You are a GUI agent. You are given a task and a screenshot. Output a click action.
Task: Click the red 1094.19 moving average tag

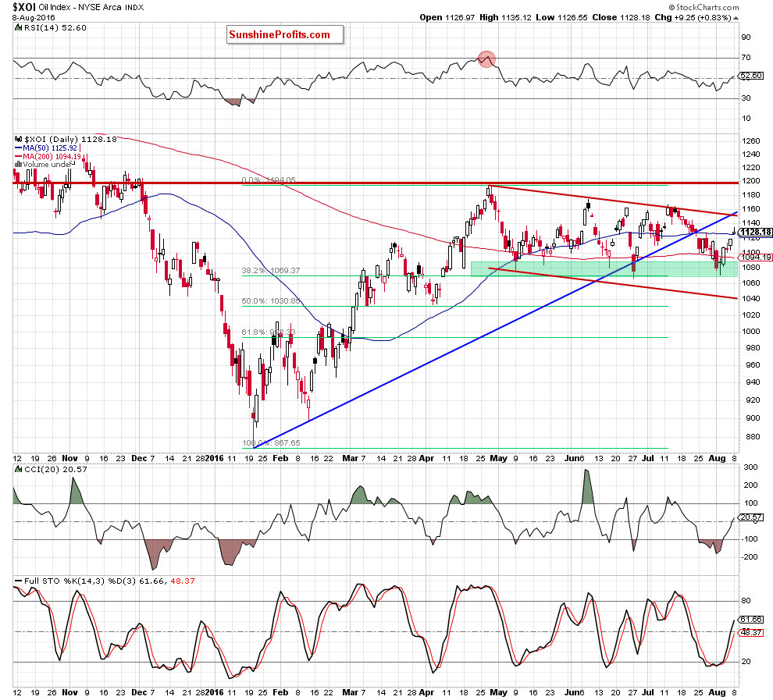[x=756, y=258]
